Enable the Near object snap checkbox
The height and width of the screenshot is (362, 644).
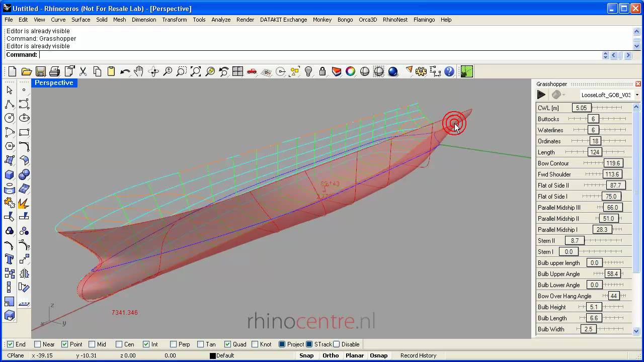[x=38, y=344]
